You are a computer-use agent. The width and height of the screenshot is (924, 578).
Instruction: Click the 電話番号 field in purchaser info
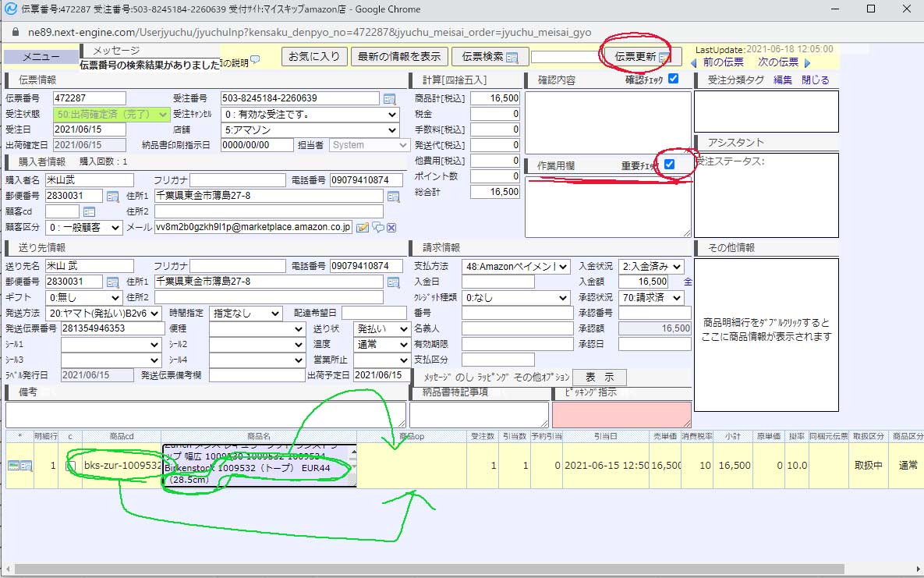pos(366,180)
